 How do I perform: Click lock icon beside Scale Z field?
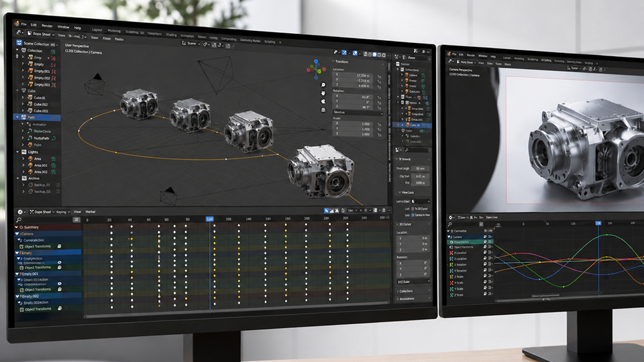point(379,135)
